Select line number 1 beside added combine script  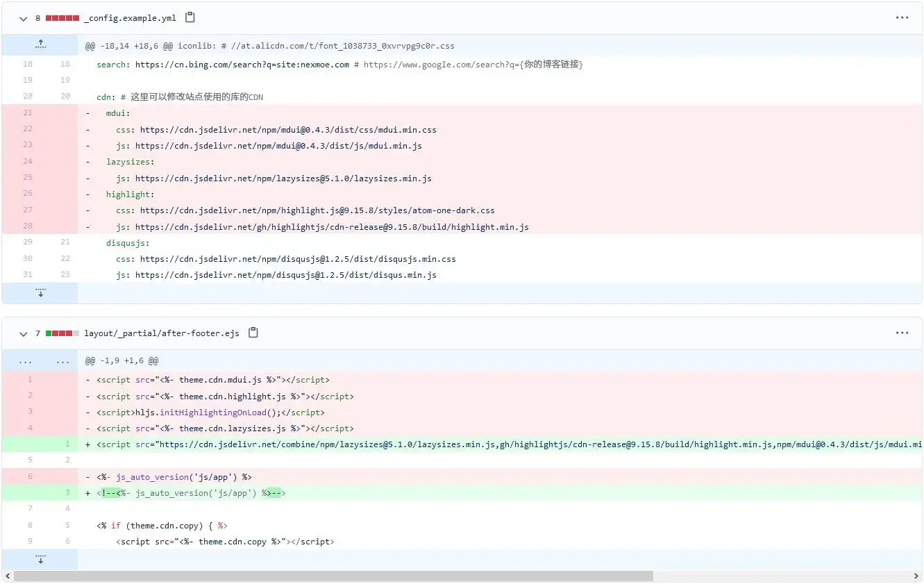pyautogui.click(x=67, y=444)
